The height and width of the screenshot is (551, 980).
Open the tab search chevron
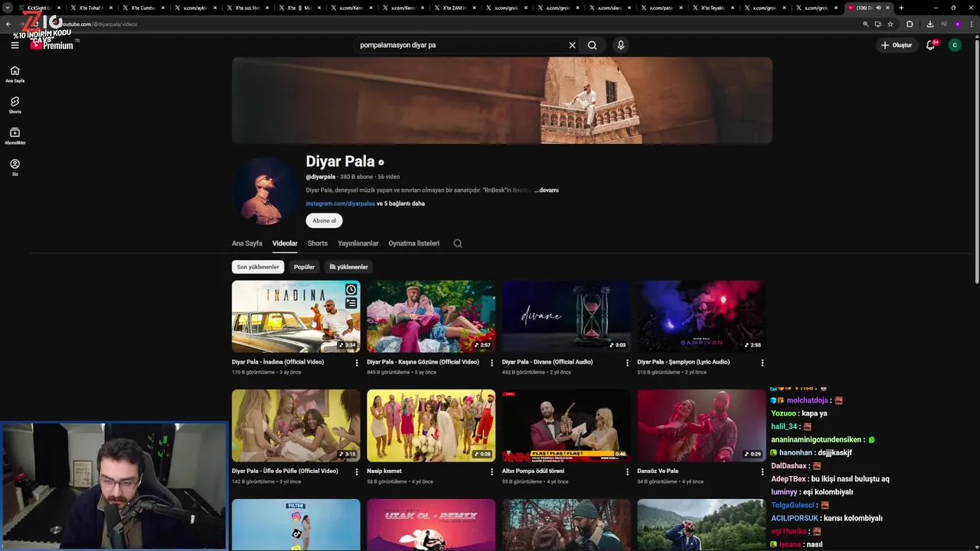coord(8,8)
